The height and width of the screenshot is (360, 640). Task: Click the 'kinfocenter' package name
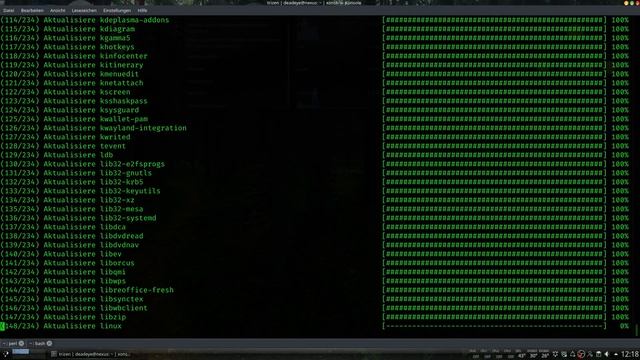[124, 56]
